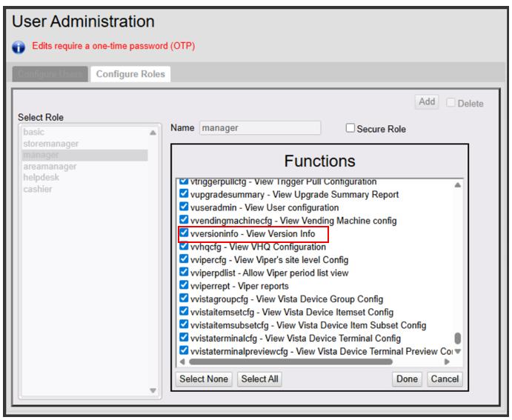Select the storemanager role in list
The width and height of the screenshot is (512, 420).
51,144
